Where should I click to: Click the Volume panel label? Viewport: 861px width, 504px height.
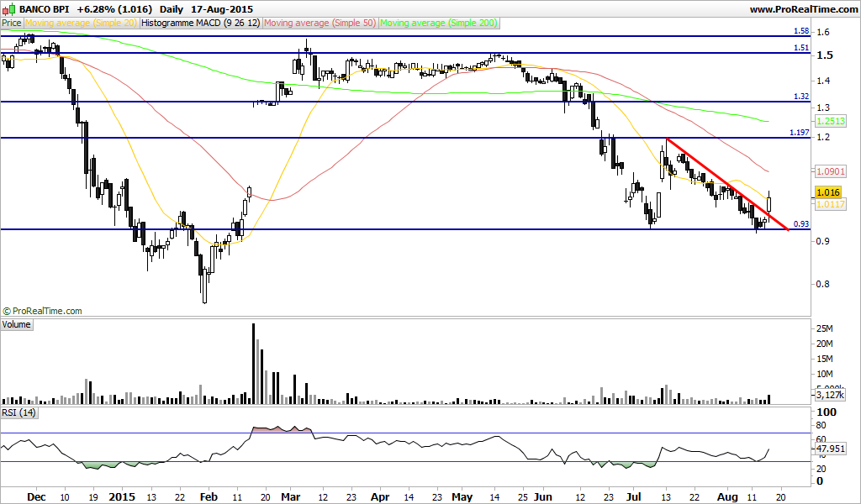(17, 324)
